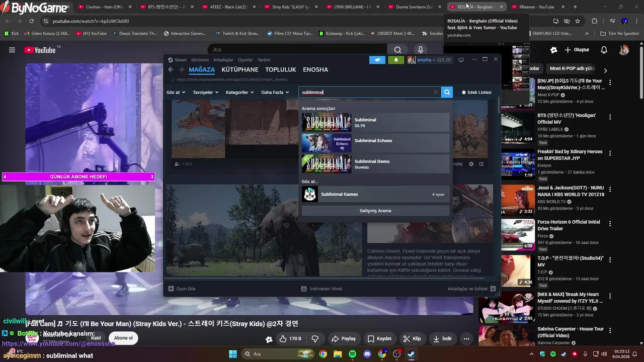Open the Steam download manager icon

pyautogui.click(x=304, y=289)
